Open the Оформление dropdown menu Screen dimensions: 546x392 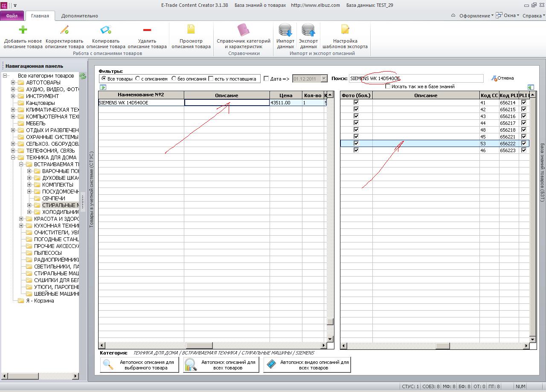(476, 16)
